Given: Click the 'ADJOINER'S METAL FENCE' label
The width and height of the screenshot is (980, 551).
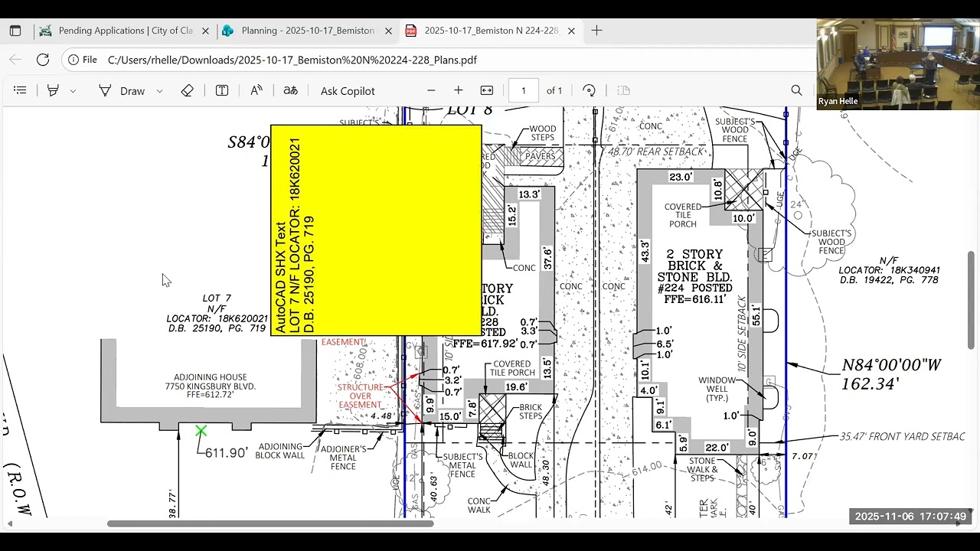Looking at the screenshot, I should click(x=343, y=458).
